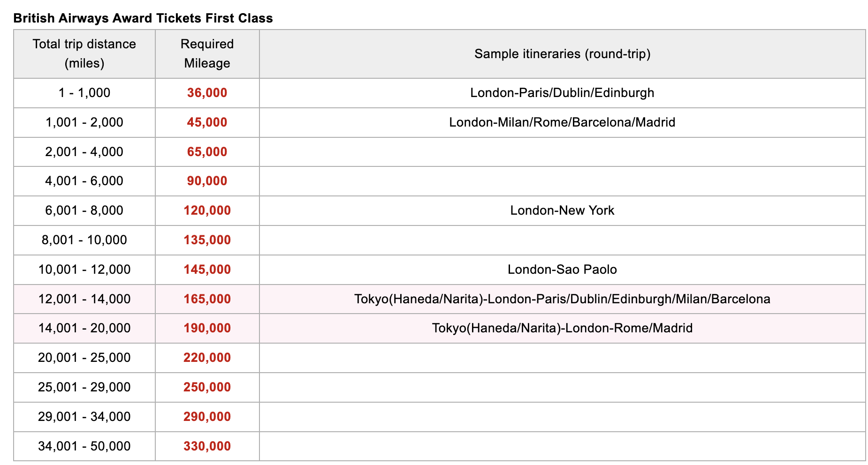Select the 'London-Sao Paolo' itinerary text

(562, 270)
